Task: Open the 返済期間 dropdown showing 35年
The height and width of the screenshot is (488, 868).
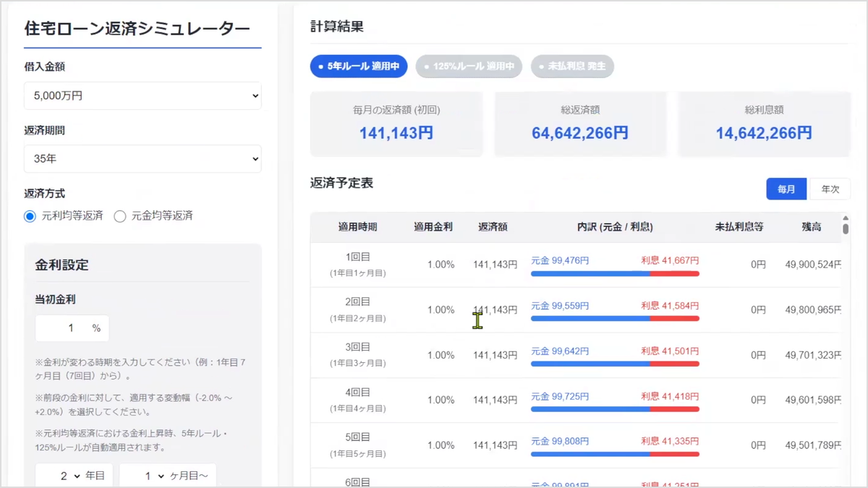Action: 142,159
